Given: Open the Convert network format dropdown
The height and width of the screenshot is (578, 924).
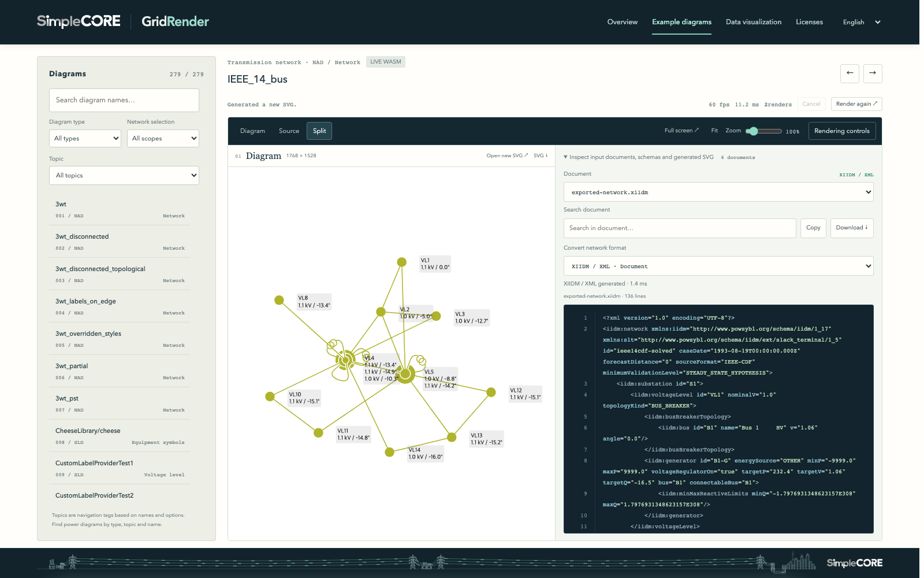Looking at the screenshot, I should (718, 266).
